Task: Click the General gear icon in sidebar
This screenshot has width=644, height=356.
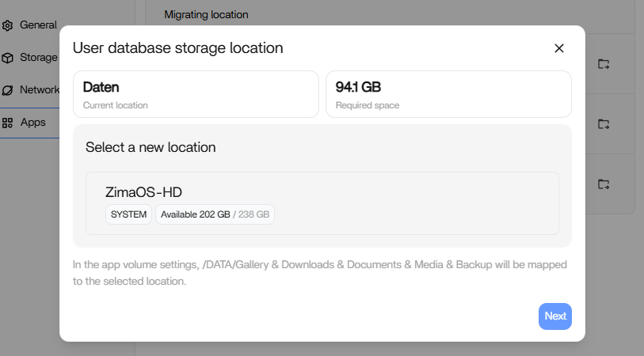Action: click(x=8, y=25)
